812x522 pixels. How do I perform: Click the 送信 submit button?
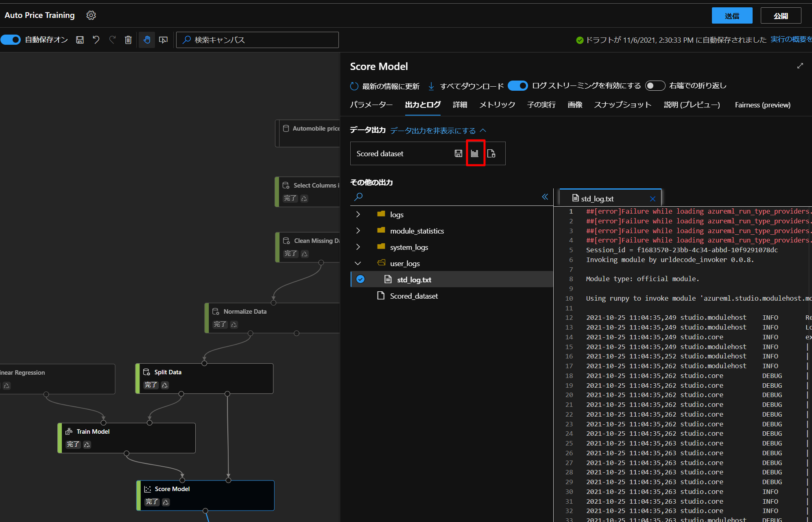pyautogui.click(x=732, y=16)
